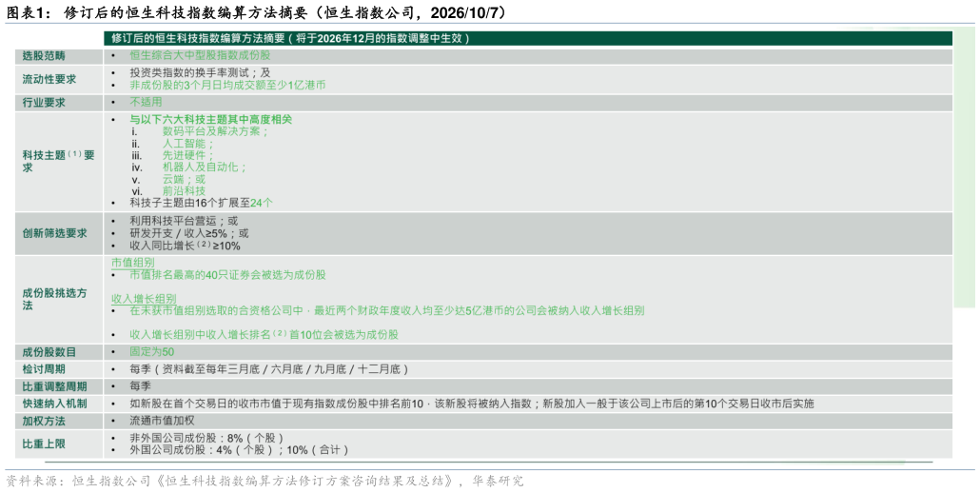The width and height of the screenshot is (980, 493).
Task: Click the underlined heading '收入增长组别'
Action: tap(144, 299)
